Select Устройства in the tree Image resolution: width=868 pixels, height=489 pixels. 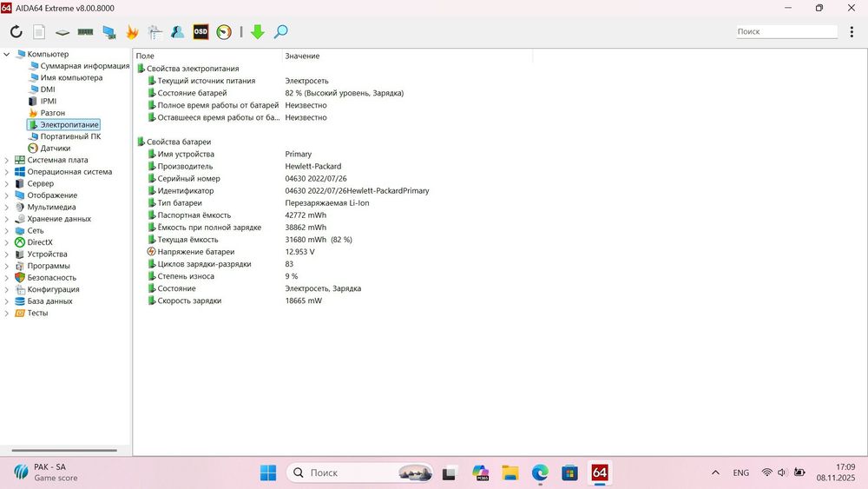coord(47,254)
